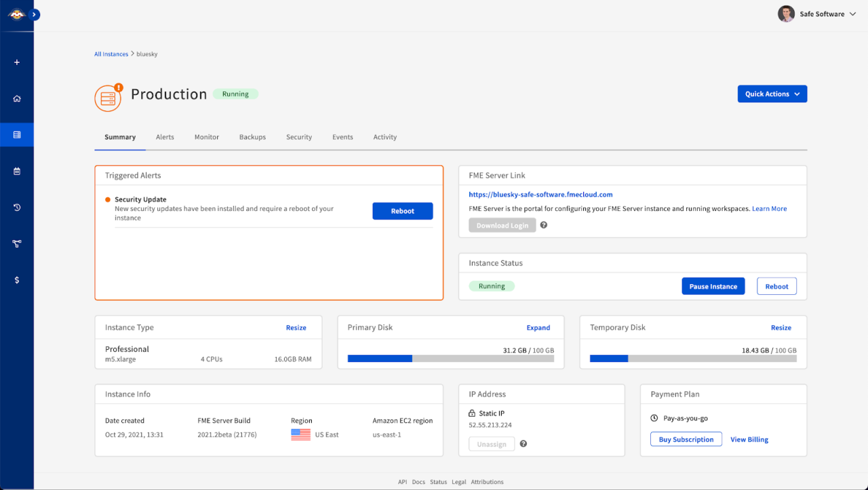Open the Attributions footer link
Image resolution: width=868 pixels, height=490 pixels.
click(x=488, y=482)
